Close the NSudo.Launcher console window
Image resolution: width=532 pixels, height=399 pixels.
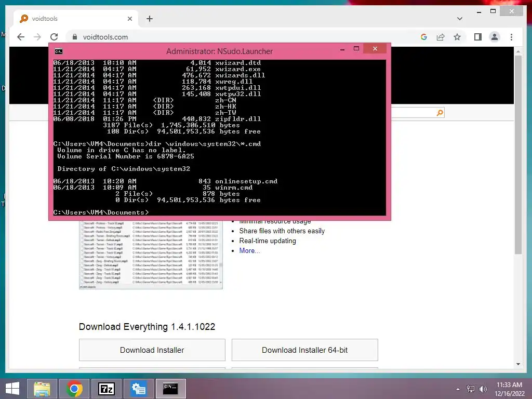[x=375, y=49]
